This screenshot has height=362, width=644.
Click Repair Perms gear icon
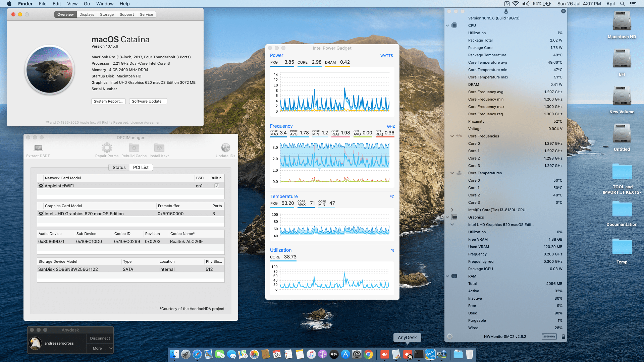(107, 147)
